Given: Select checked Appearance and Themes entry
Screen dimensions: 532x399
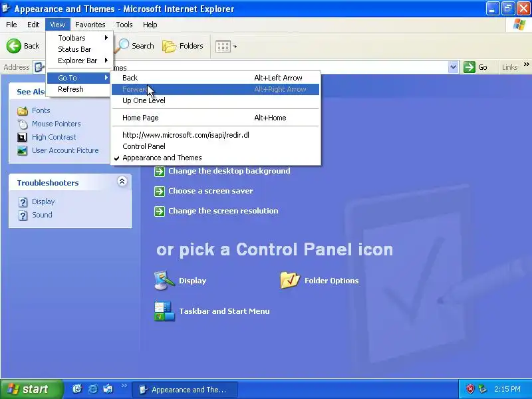Looking at the screenshot, I should coord(215,158).
